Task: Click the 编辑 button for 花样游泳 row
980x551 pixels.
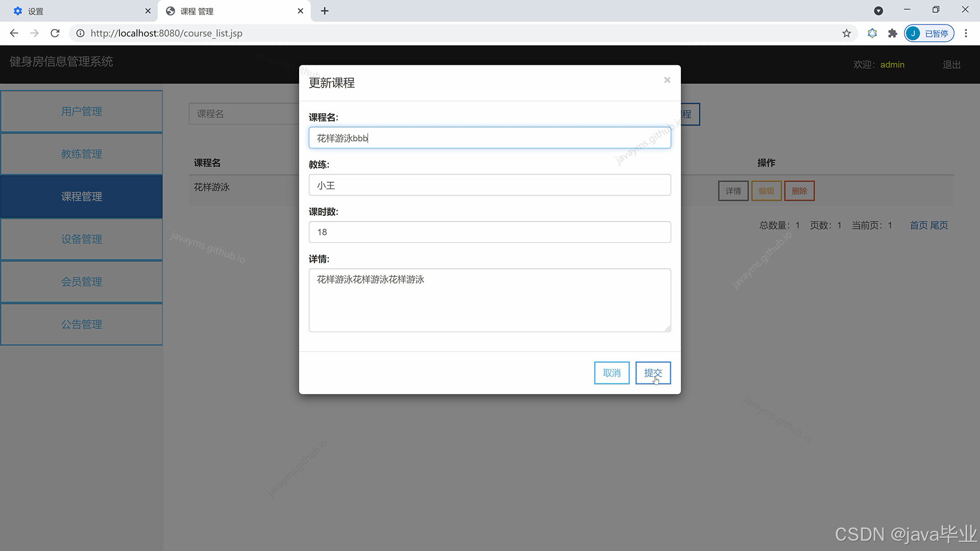Action: (766, 191)
